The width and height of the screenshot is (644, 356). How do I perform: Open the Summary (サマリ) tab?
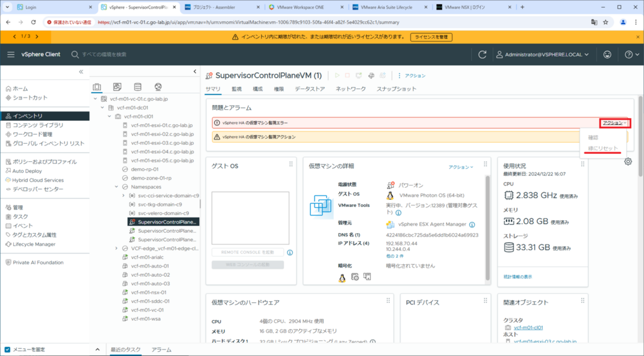point(213,89)
